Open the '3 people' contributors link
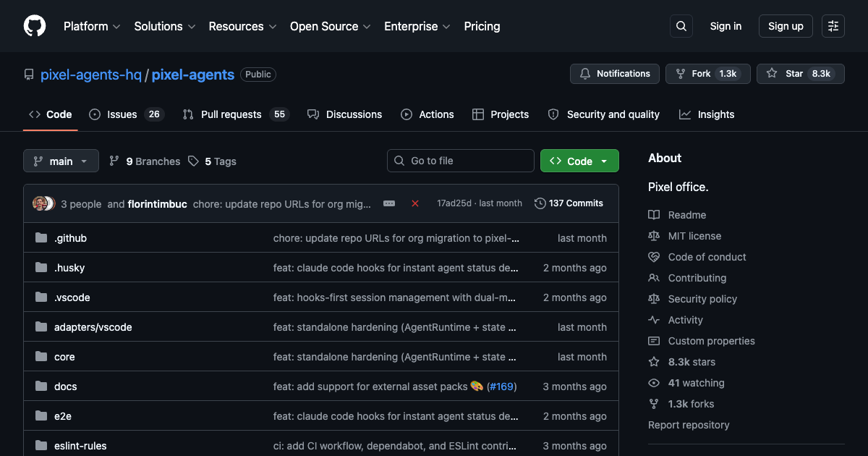Viewport: 868px width, 456px height. point(81,204)
